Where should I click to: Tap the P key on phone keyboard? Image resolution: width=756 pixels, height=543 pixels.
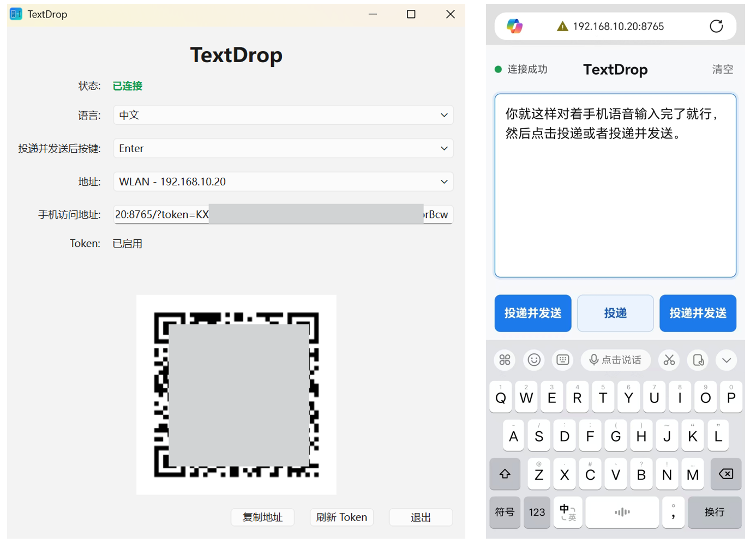click(731, 397)
